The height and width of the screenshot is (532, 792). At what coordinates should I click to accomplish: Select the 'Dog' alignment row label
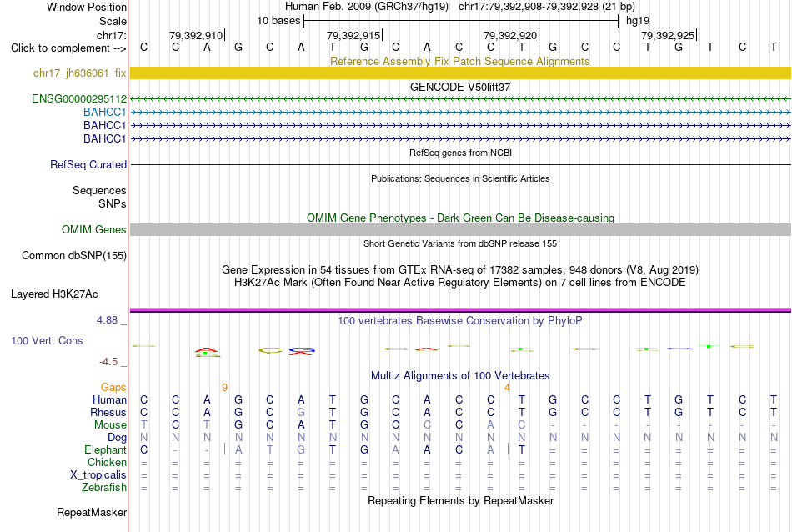tap(117, 438)
